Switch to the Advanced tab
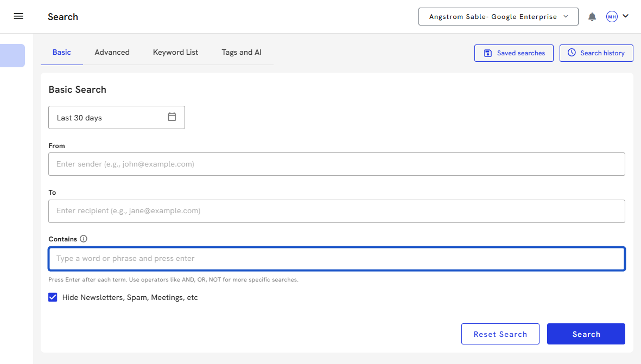 click(x=112, y=53)
